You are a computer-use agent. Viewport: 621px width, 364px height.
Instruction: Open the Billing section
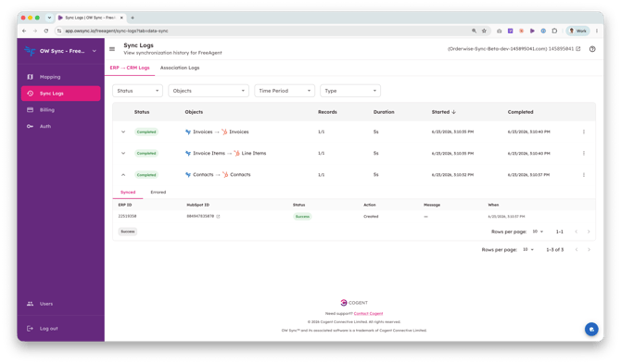(60, 110)
